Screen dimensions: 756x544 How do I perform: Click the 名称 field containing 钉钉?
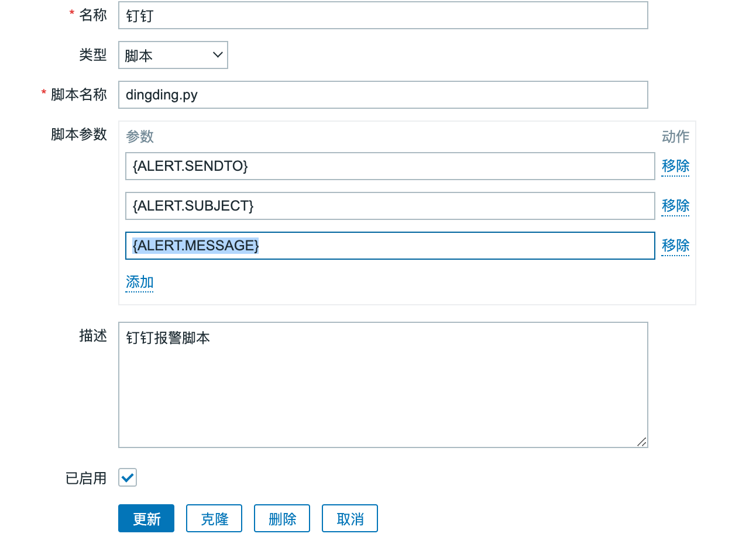(x=383, y=16)
